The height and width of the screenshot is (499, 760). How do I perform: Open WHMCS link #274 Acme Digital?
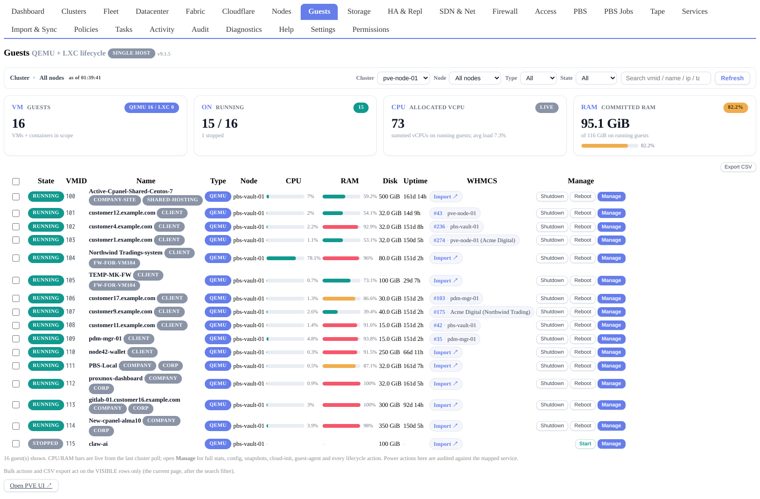coord(475,240)
